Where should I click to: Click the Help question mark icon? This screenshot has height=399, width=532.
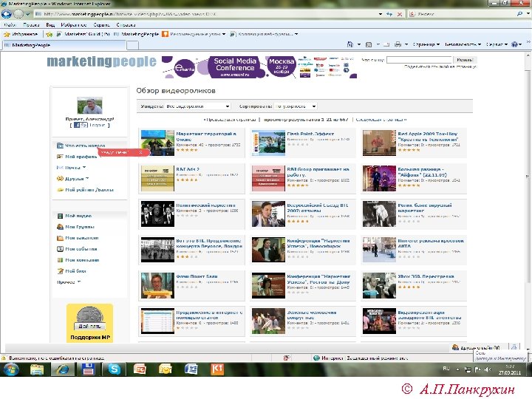pyautogui.click(x=515, y=44)
